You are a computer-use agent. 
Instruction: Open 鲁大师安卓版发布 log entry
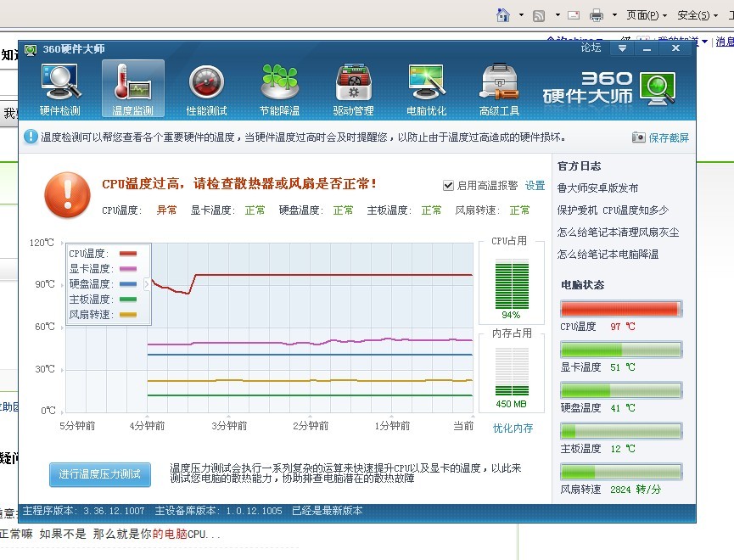click(x=597, y=188)
